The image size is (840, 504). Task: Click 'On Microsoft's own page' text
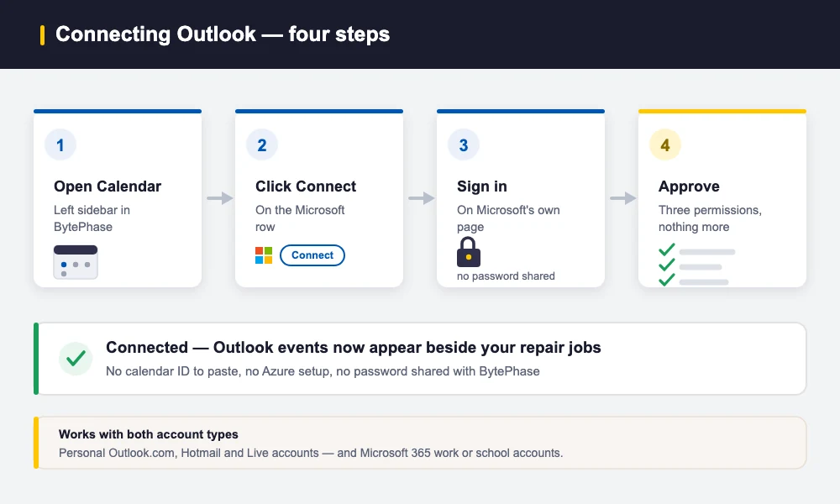[x=508, y=218]
